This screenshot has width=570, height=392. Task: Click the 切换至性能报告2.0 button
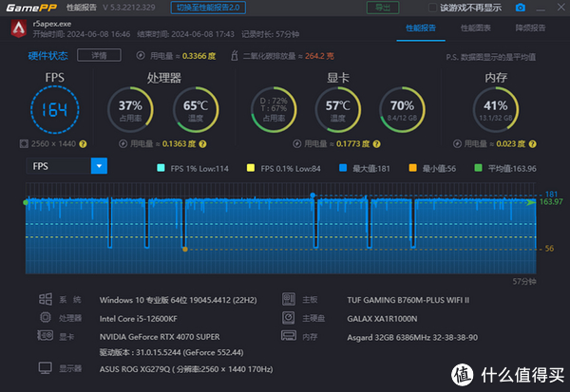tap(208, 8)
